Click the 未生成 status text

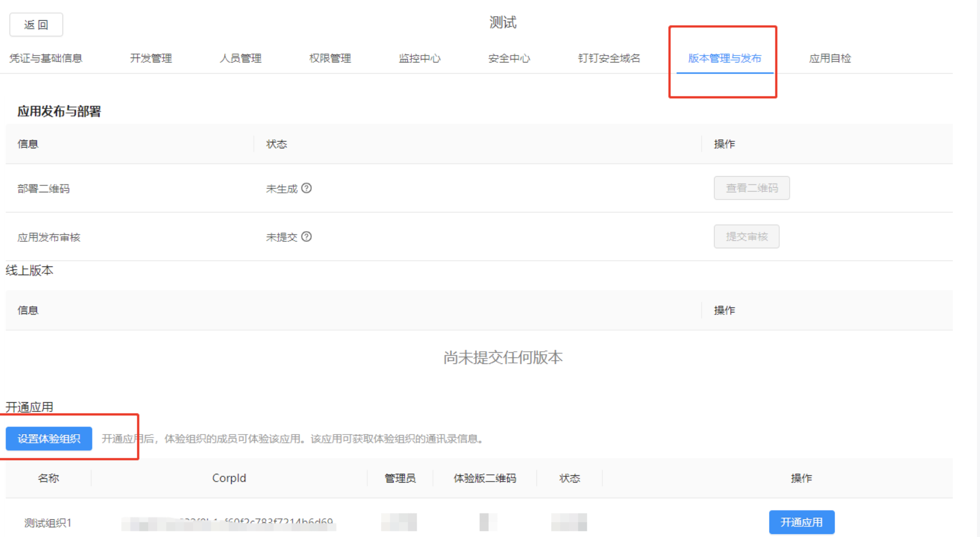[282, 189]
